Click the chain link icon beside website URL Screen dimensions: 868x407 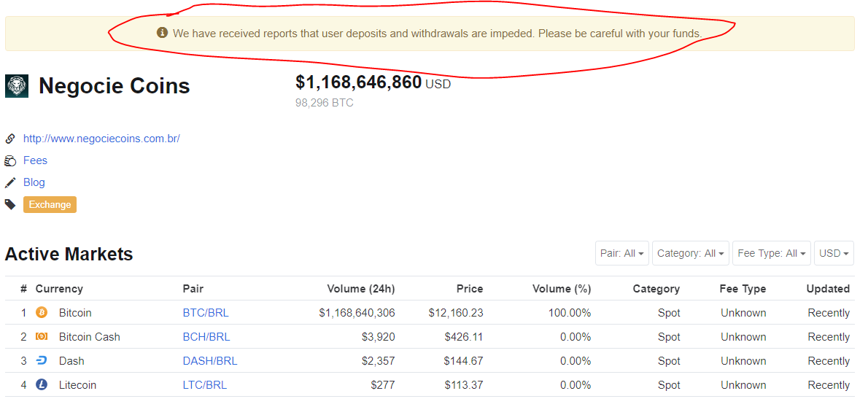[10, 139]
